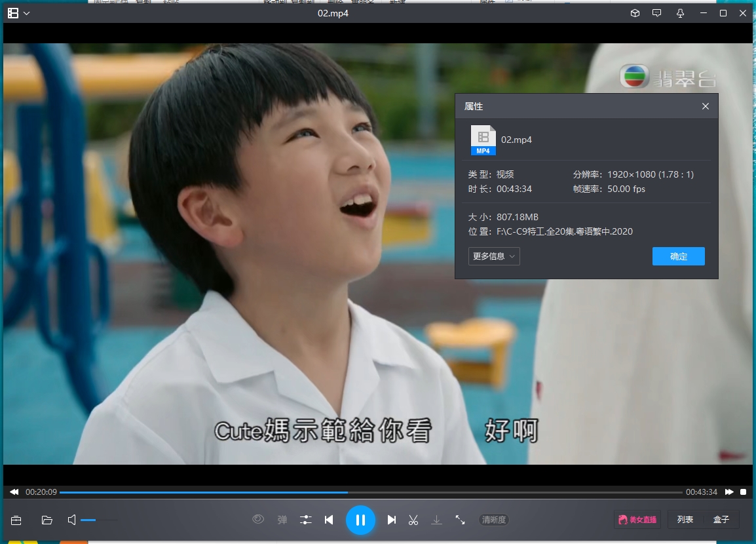Close the 属性 properties dialog
The image size is (756, 544).
coord(706,106)
